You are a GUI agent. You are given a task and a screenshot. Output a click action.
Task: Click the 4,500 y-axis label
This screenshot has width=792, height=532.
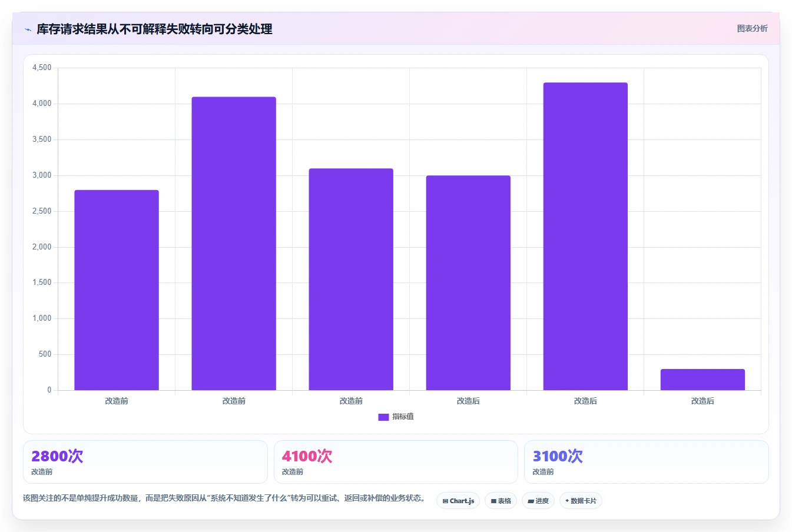[42, 68]
